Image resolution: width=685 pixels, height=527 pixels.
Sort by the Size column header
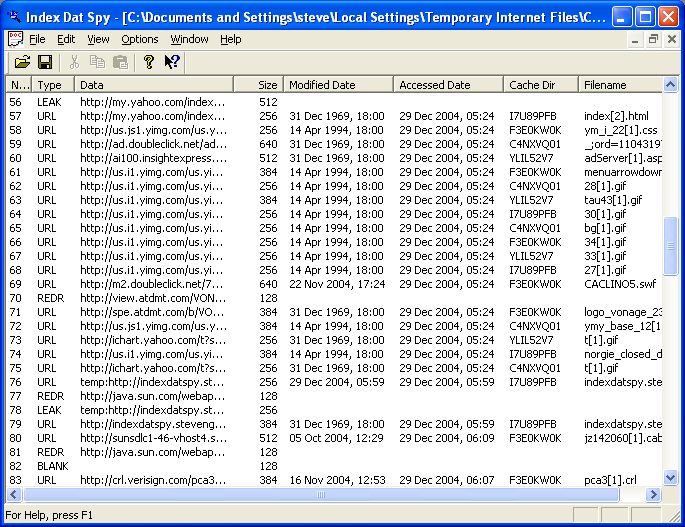tap(259, 85)
